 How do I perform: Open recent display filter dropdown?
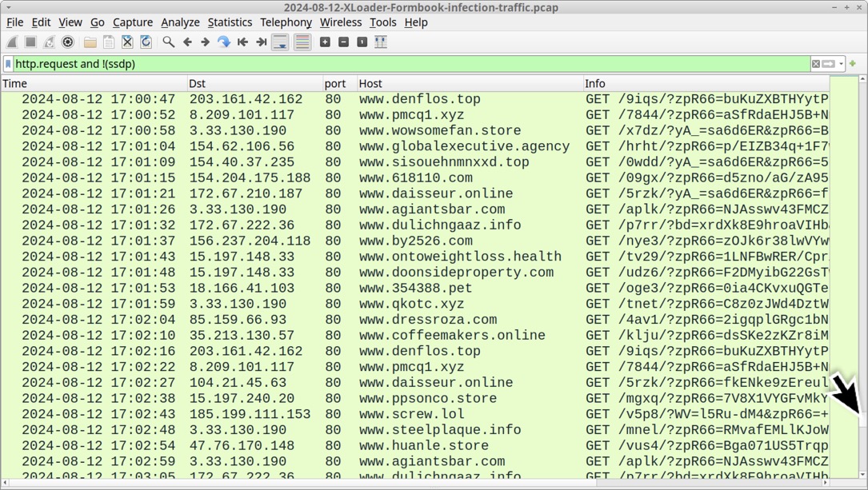[841, 64]
